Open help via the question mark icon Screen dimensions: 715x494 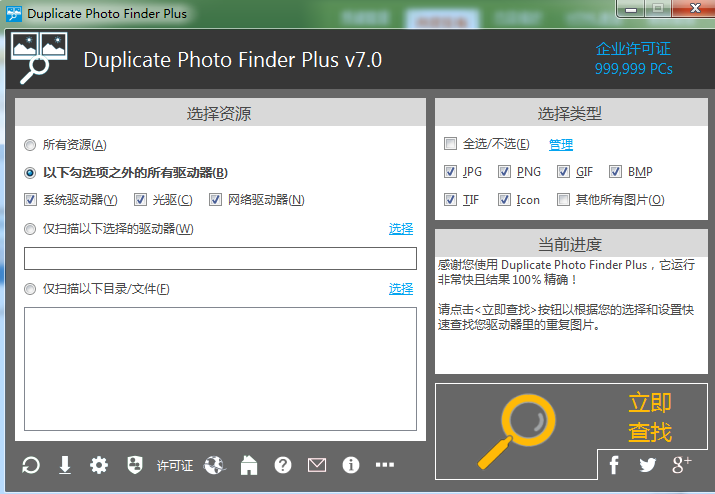click(283, 465)
